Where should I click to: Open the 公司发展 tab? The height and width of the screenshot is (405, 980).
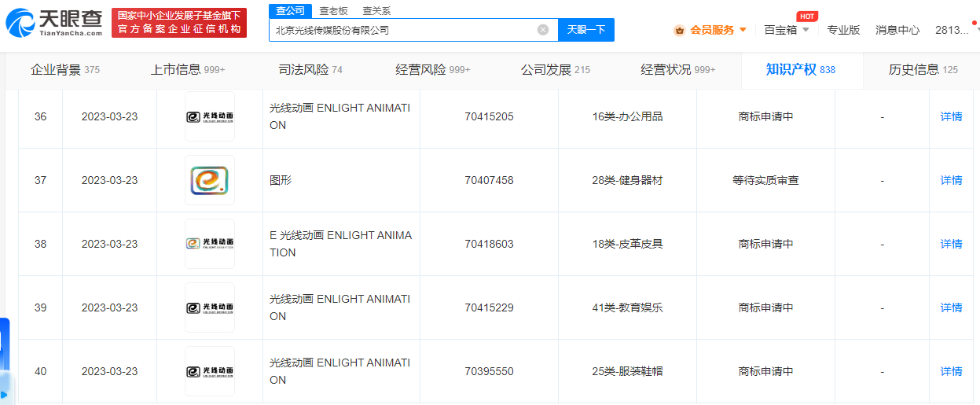click(x=556, y=70)
